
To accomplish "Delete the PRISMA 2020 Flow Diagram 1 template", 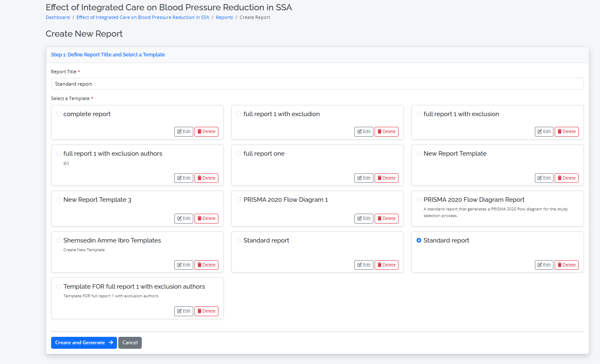I will tap(386, 219).
